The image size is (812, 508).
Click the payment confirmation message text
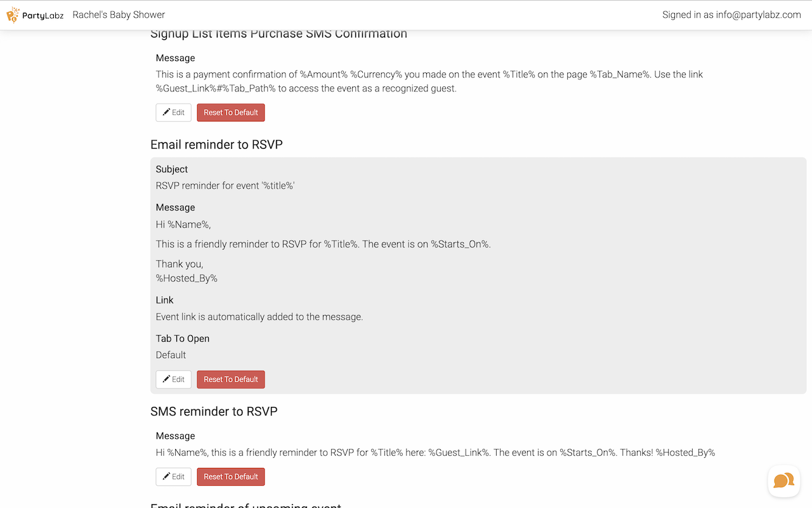coord(429,81)
